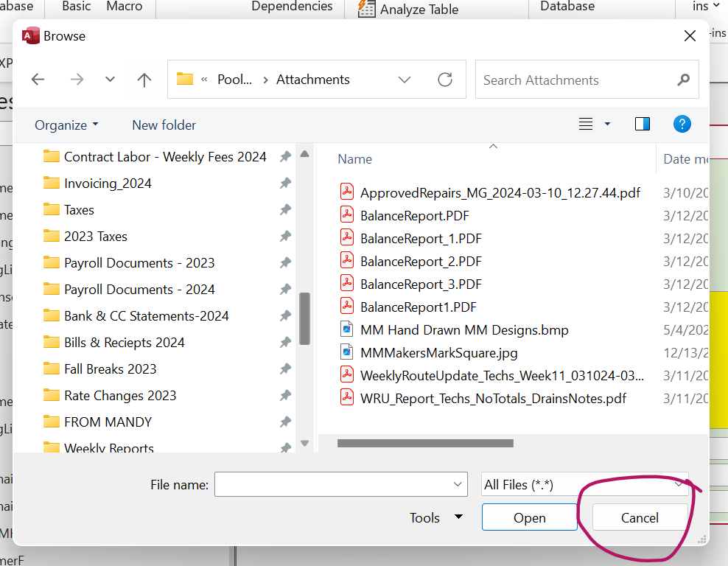Toggle the preview pane icon

pos(642,125)
